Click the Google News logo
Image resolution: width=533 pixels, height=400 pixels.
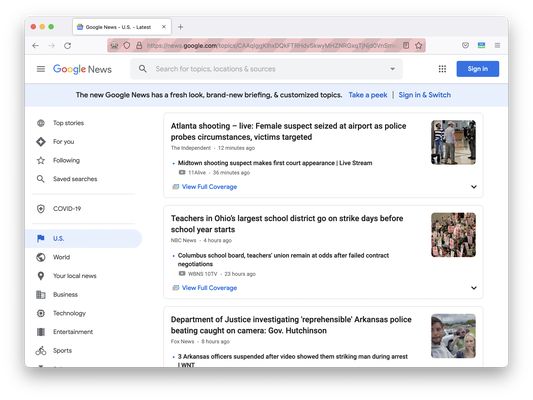(x=82, y=69)
